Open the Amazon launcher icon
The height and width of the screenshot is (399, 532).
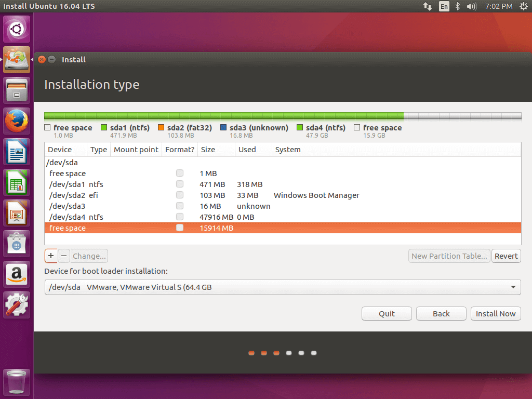[x=17, y=274]
